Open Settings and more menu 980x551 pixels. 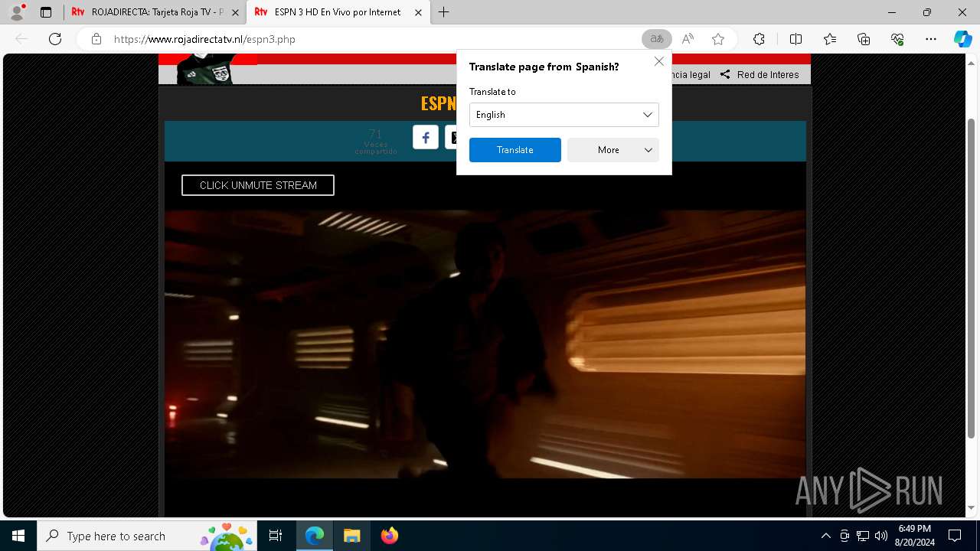(931, 39)
